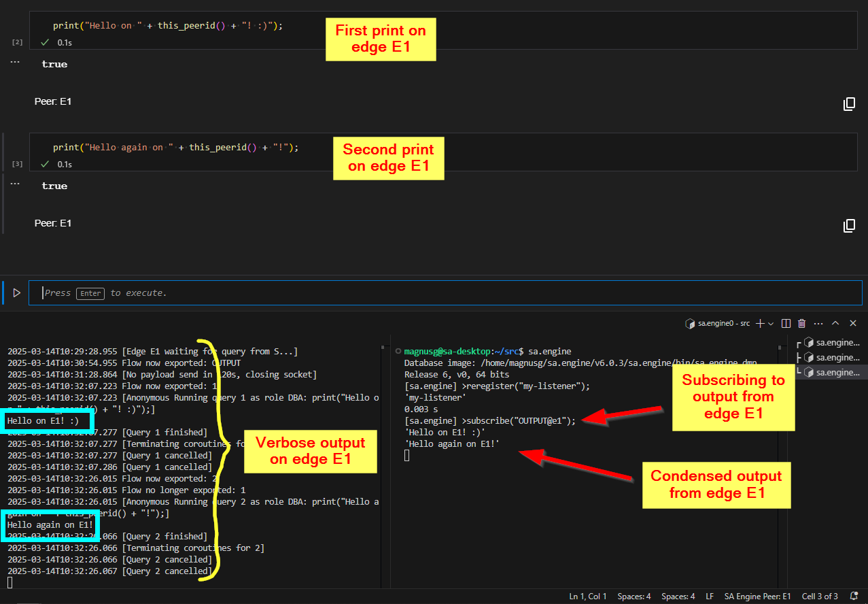The image size is (868, 604).
Task: Click Cell 3 of 3 in status bar
Action: coord(820,597)
